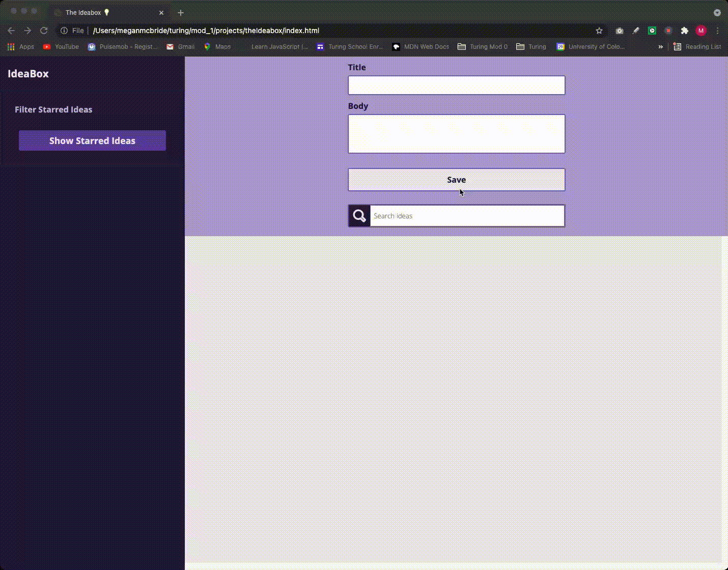728x570 pixels.
Task: Star the current page
Action: pyautogui.click(x=599, y=31)
